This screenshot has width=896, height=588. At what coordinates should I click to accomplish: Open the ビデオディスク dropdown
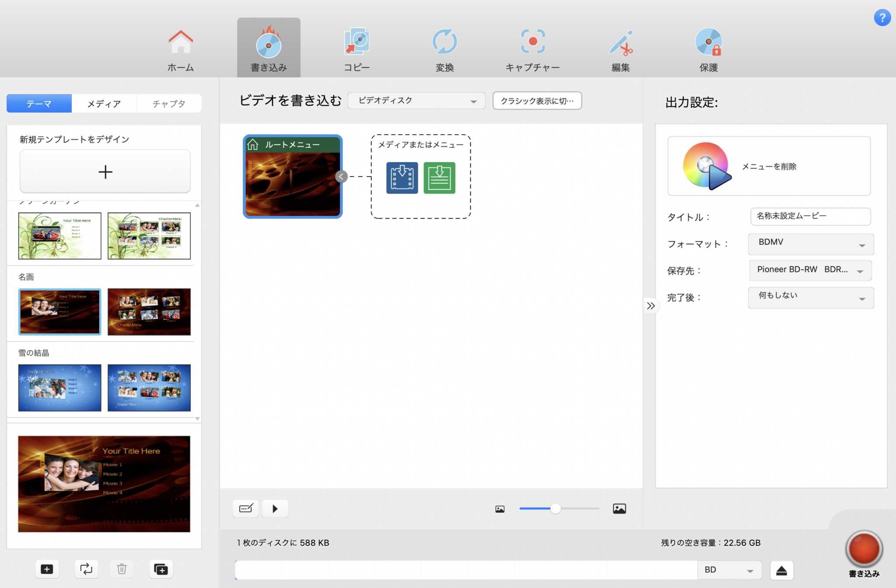click(x=416, y=101)
